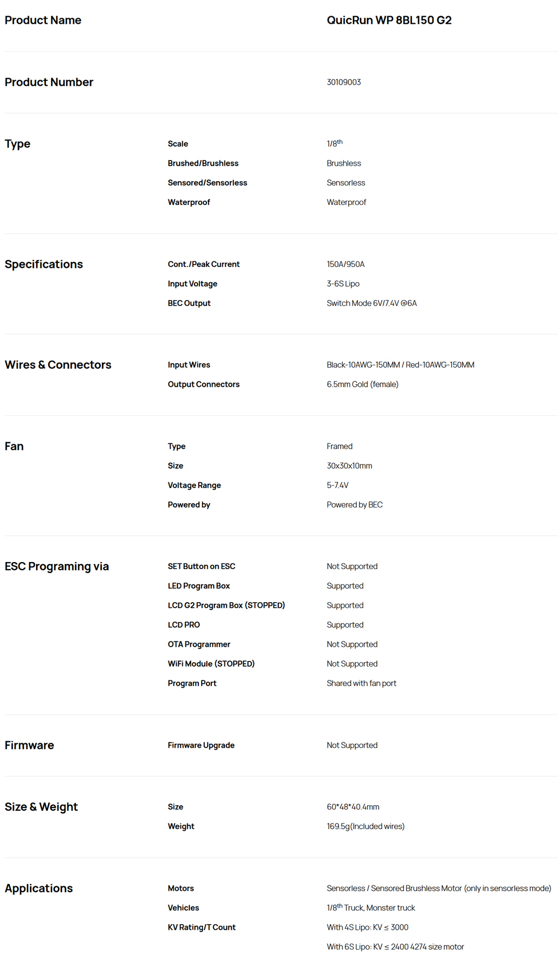Select the 150A/950A current value
Screen dimensions: 560x977
tap(345, 264)
